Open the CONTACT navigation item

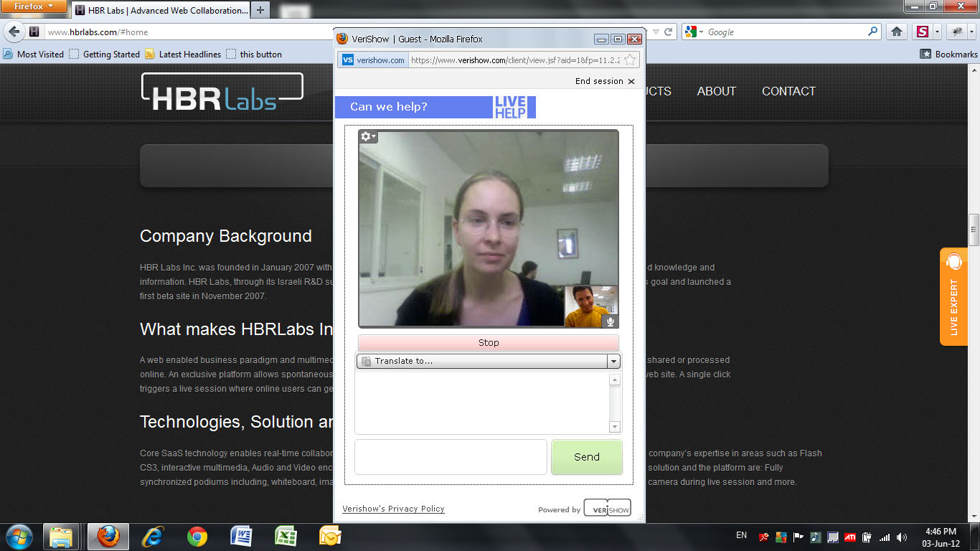788,91
